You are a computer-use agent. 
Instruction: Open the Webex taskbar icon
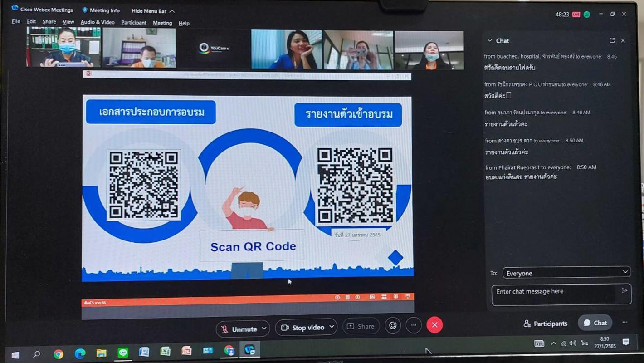tap(250, 350)
